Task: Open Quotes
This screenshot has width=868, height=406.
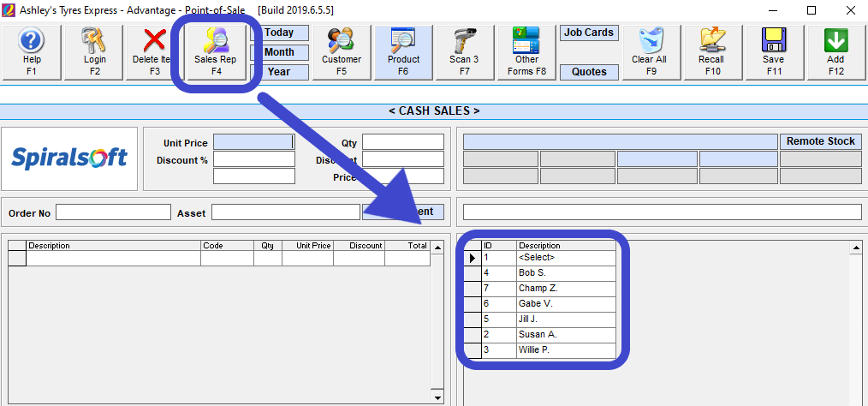Action: pyautogui.click(x=589, y=72)
